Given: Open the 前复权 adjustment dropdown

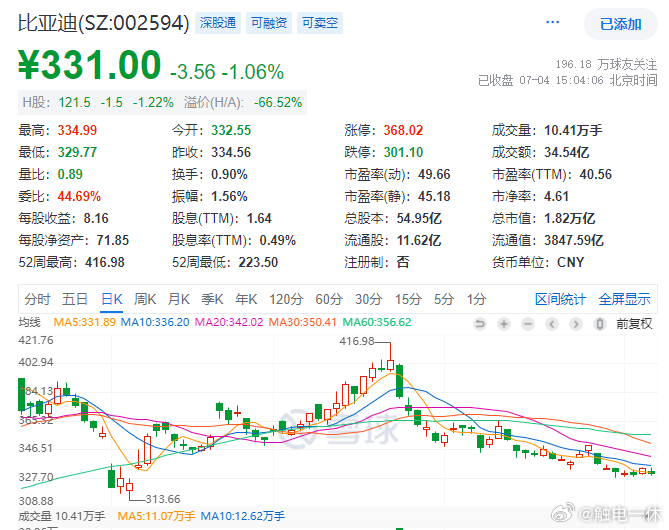Looking at the screenshot, I should tap(634, 324).
